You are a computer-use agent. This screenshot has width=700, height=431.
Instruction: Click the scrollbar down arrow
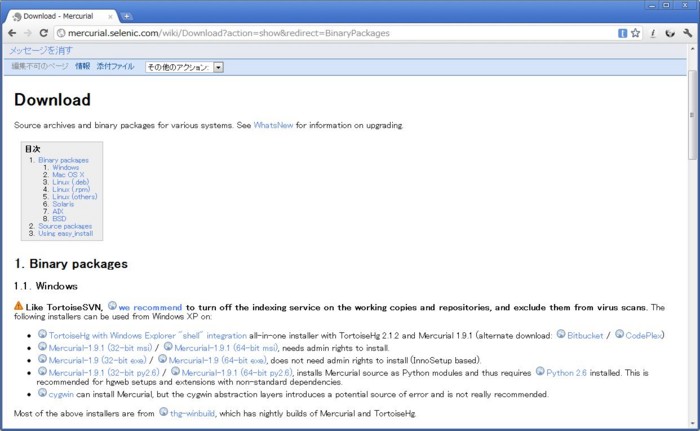(x=692, y=423)
